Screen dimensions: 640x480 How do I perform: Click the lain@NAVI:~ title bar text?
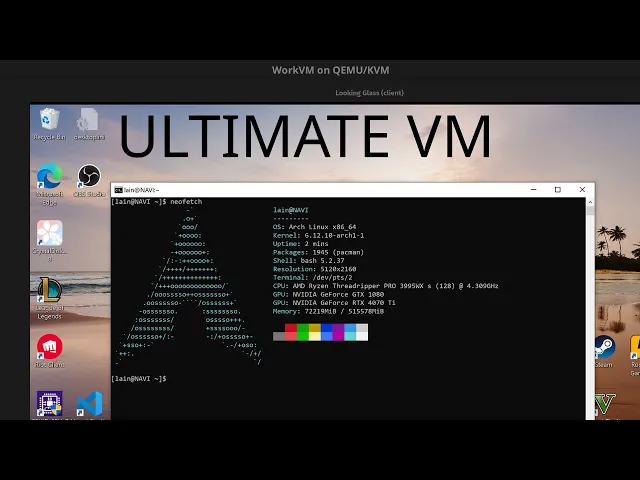pyautogui.click(x=142, y=190)
